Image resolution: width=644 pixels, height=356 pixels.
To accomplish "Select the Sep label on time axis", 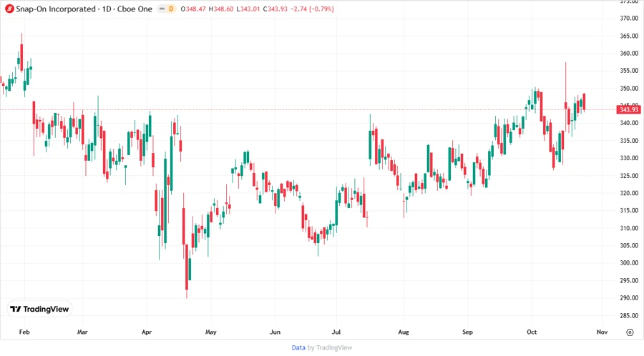I will pyautogui.click(x=467, y=332).
